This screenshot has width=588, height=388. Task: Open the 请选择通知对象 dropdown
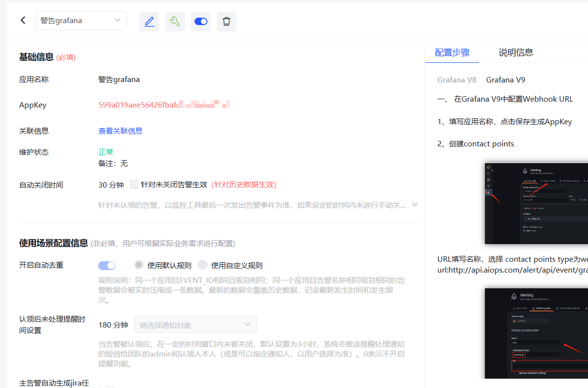click(195, 325)
